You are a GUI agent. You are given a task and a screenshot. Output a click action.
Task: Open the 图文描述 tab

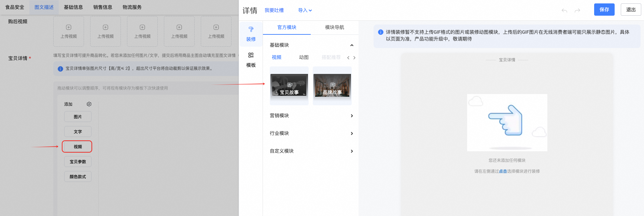44,7
